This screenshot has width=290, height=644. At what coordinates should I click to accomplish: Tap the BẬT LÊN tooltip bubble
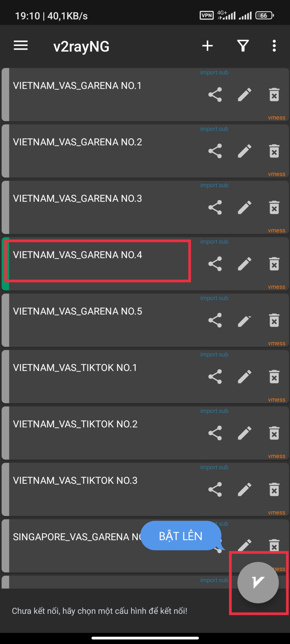(181, 536)
